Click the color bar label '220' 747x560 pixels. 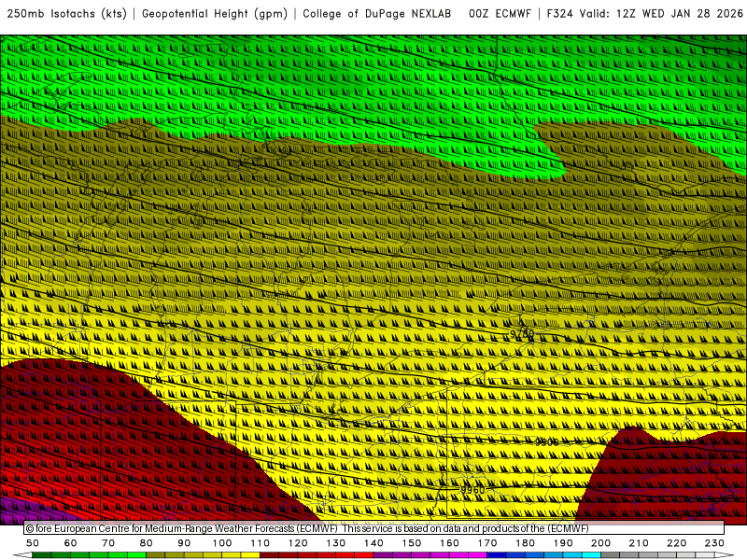(x=676, y=543)
